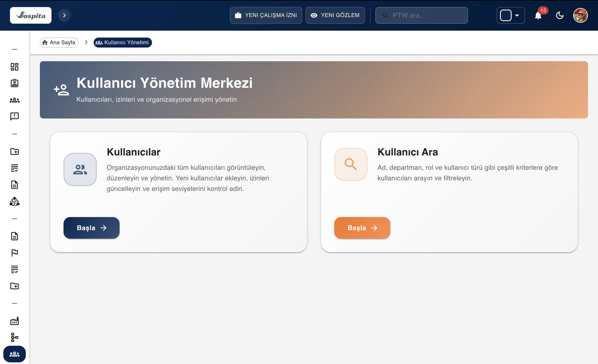598x364 pixels.
Task: Expand the sidebar with chevron button
Action: [64, 16]
